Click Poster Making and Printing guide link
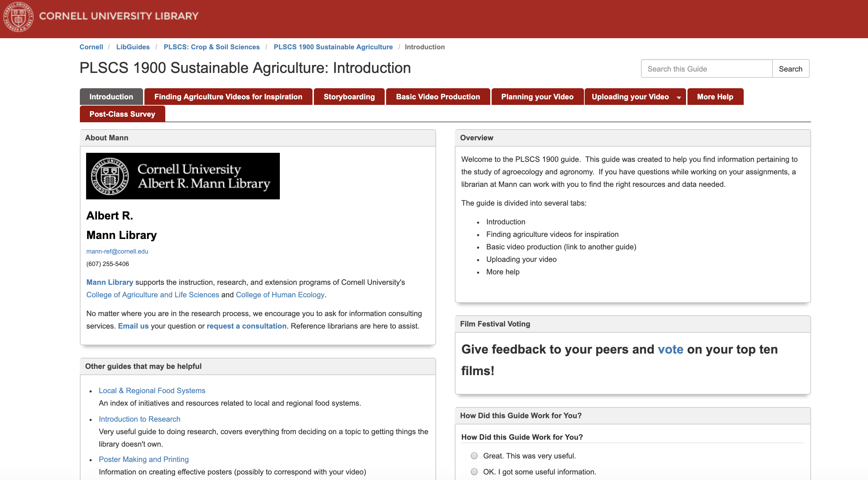The width and height of the screenshot is (868, 480). coord(144,459)
